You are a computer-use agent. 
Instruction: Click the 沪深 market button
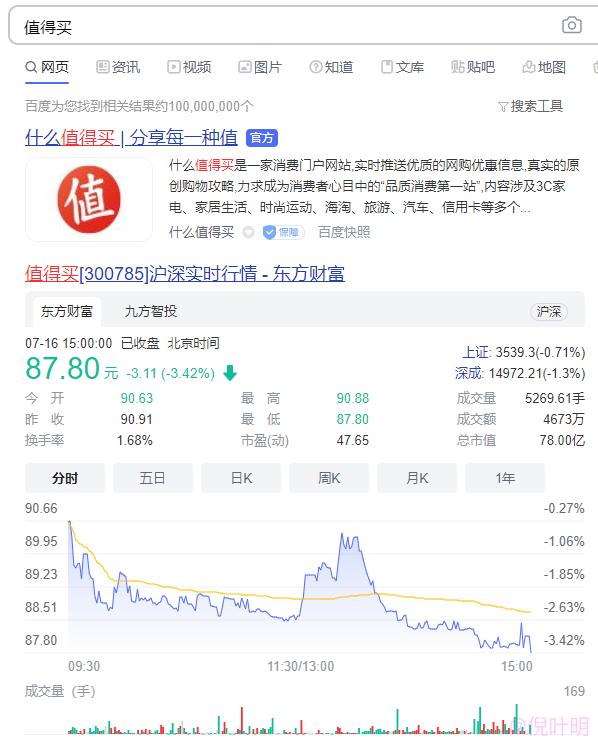point(548,311)
